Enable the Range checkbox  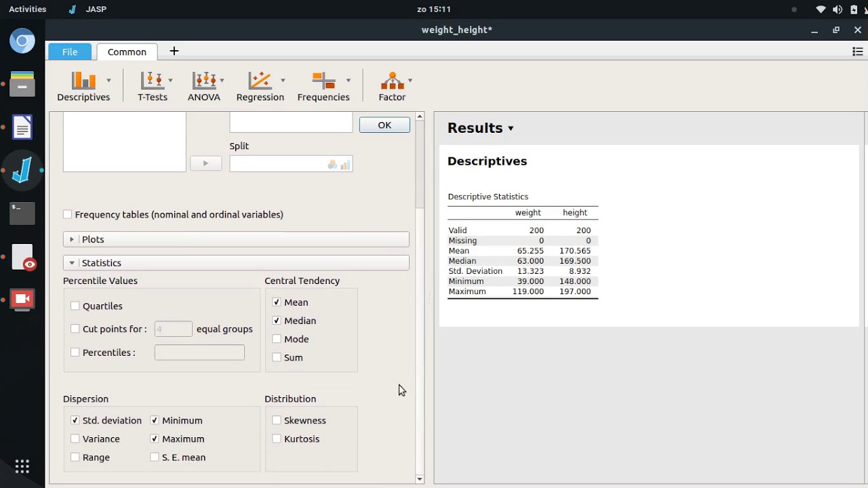pyautogui.click(x=75, y=457)
